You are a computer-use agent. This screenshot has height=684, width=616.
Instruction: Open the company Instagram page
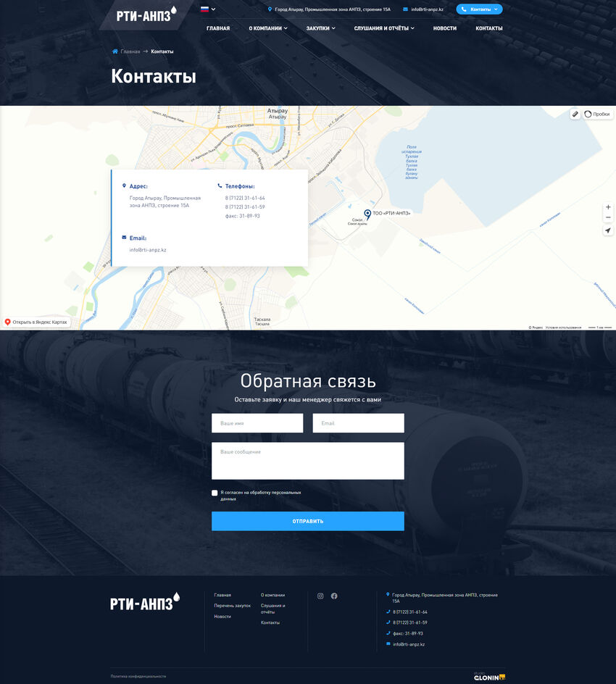click(320, 596)
